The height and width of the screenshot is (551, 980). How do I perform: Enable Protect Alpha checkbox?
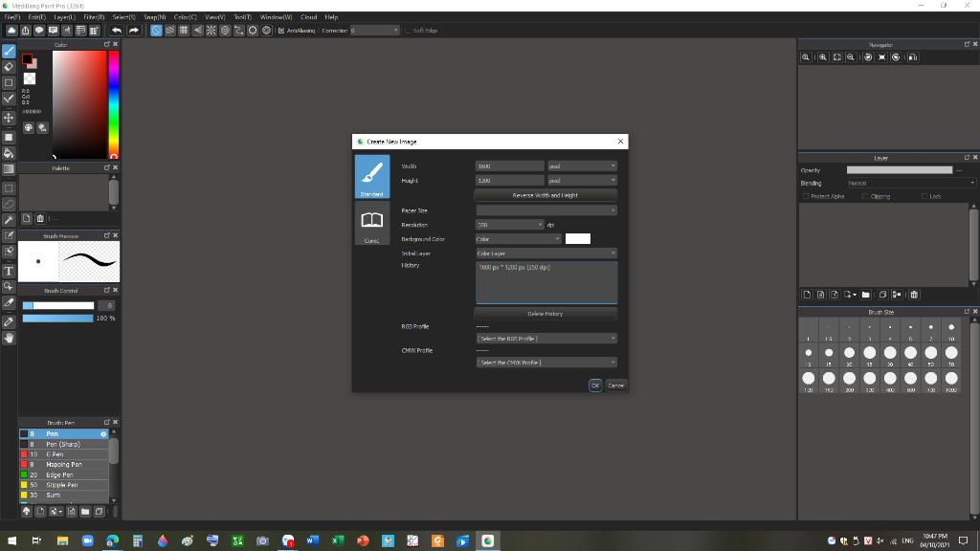tap(806, 196)
